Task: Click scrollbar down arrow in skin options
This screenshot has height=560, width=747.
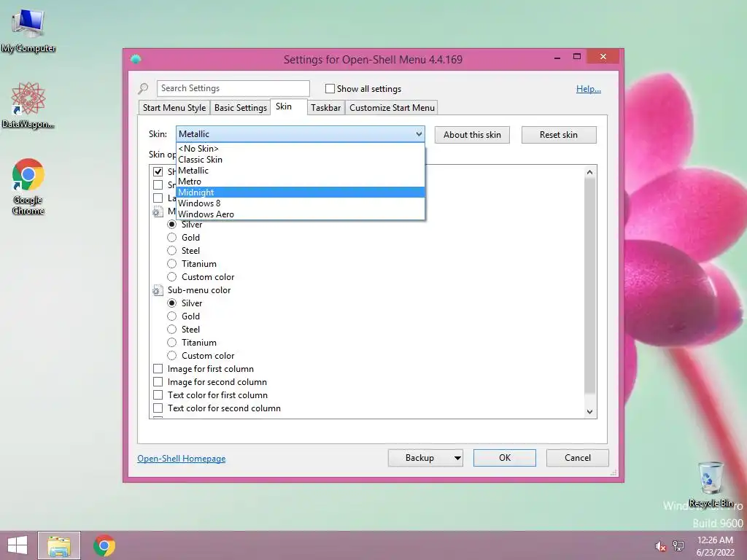Action: (589, 412)
